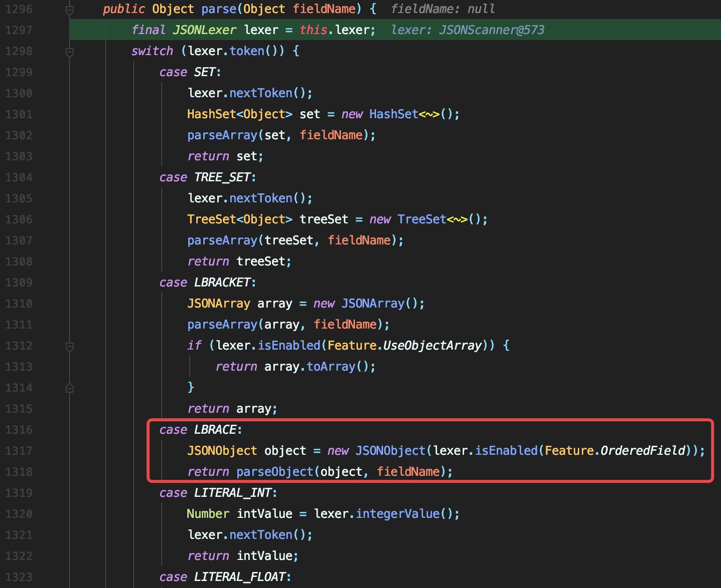Click the parseObject call on line 1318
The width and height of the screenshot is (721, 588).
click(x=275, y=472)
